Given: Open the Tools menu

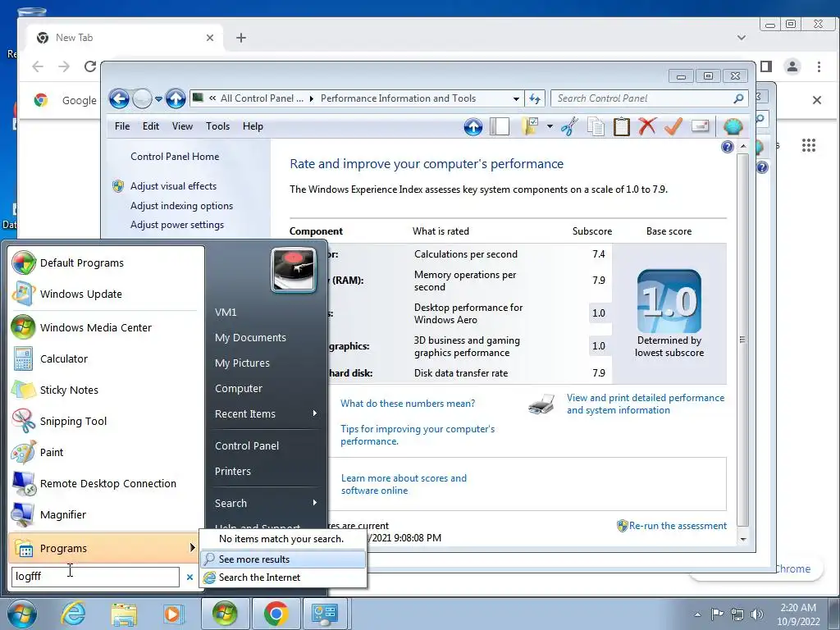Looking at the screenshot, I should (217, 126).
